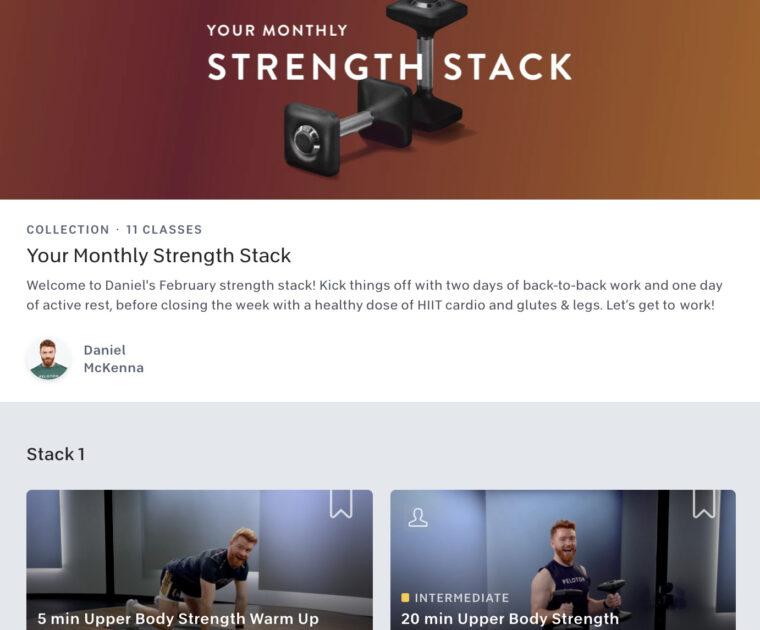
Task: Click the STRENGTH STACK banner title
Action: coord(389,67)
